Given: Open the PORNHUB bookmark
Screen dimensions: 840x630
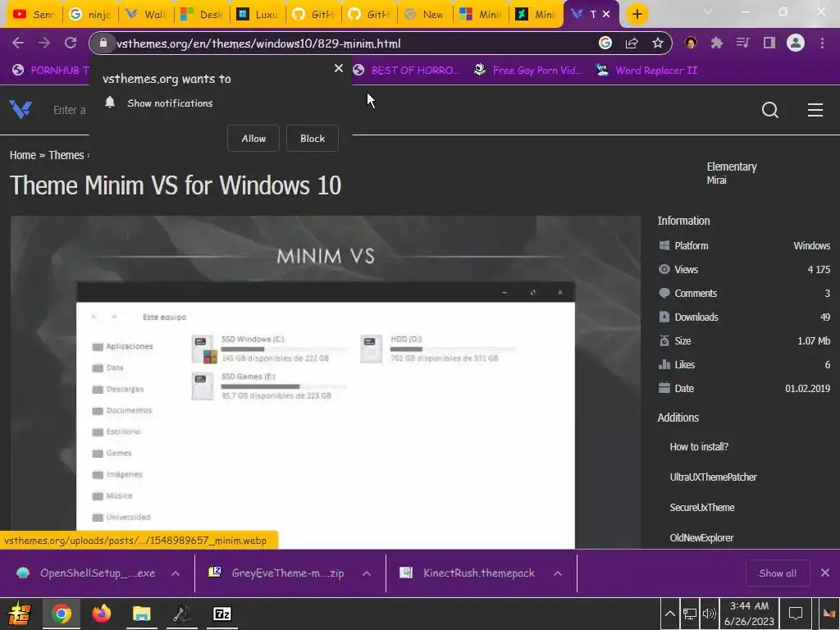Looking at the screenshot, I should click(x=50, y=71).
